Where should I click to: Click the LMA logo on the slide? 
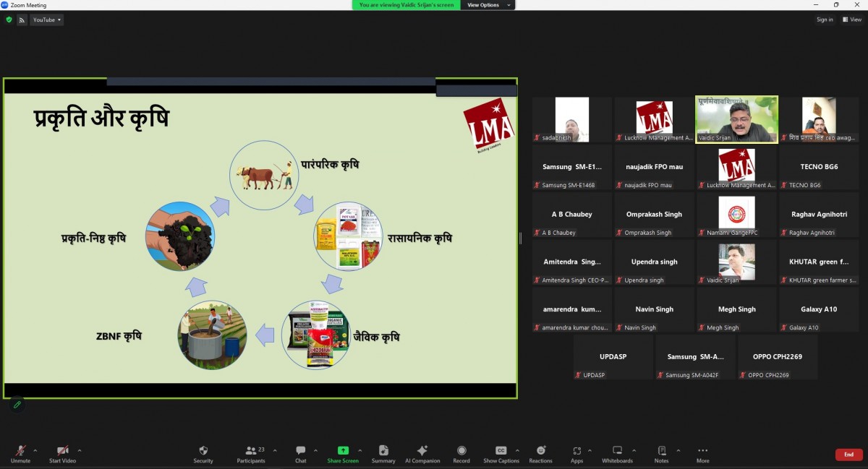click(488, 125)
